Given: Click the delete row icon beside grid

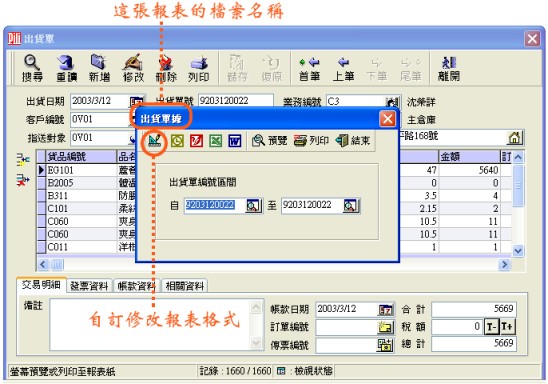Looking at the screenshot, I should 23,180.
